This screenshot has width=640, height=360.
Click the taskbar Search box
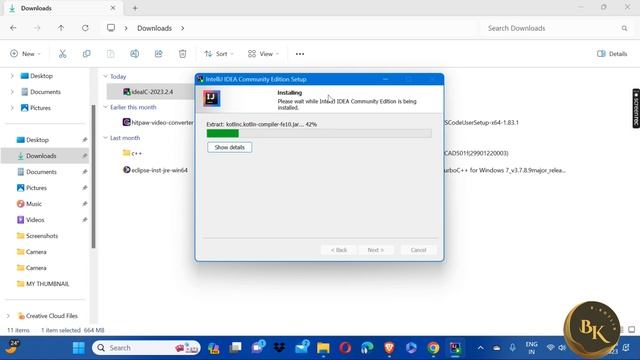(x=147, y=348)
